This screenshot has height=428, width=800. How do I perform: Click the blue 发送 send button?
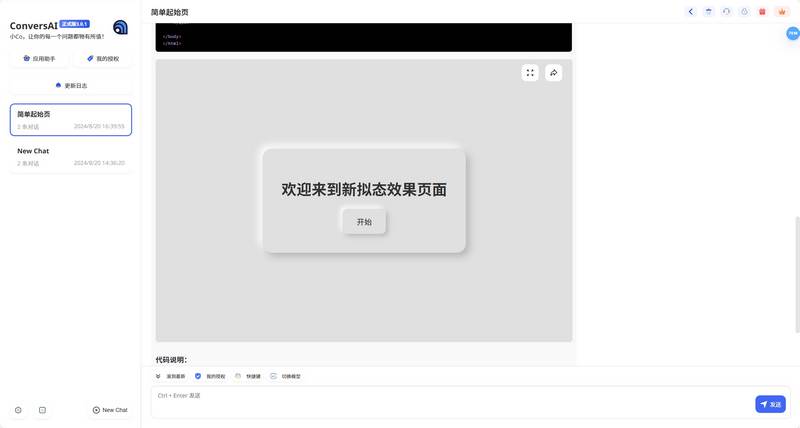coord(770,404)
